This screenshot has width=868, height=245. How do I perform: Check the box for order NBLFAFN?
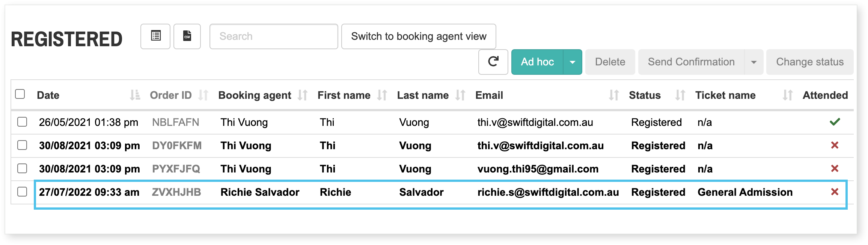tap(23, 122)
